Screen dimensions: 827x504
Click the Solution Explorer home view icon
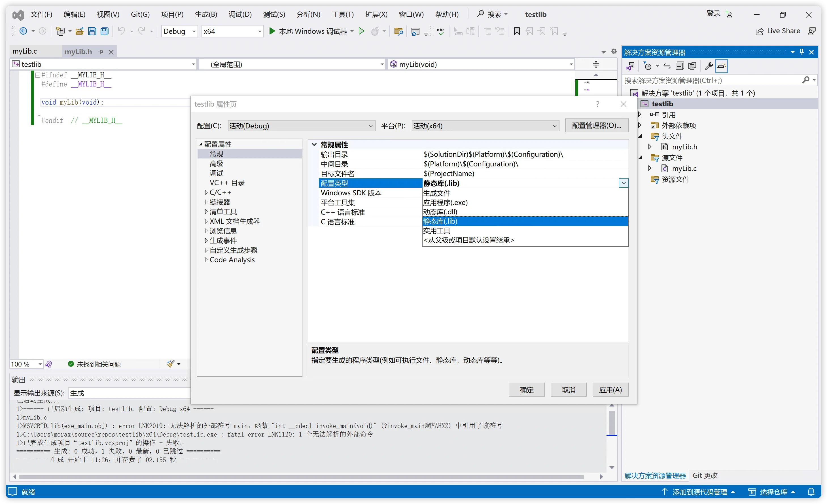coord(630,66)
